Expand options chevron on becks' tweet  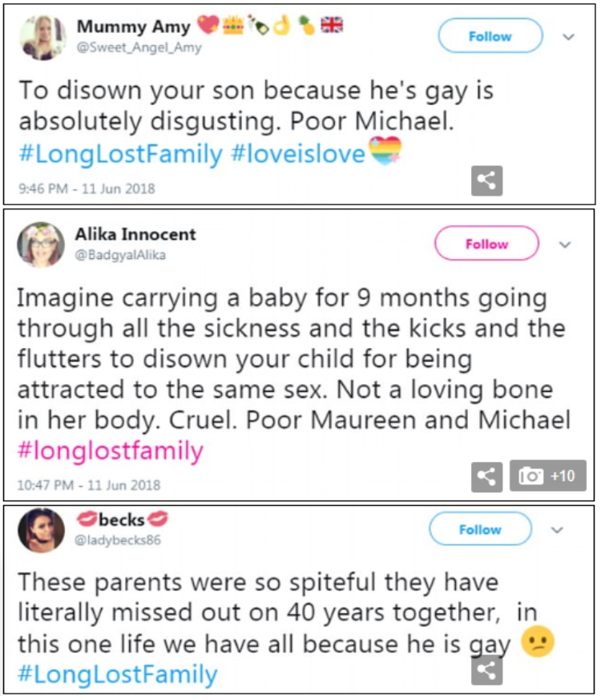click(558, 530)
